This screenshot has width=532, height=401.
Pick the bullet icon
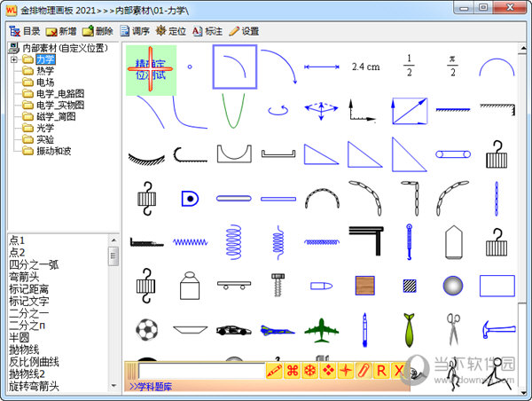321,286
